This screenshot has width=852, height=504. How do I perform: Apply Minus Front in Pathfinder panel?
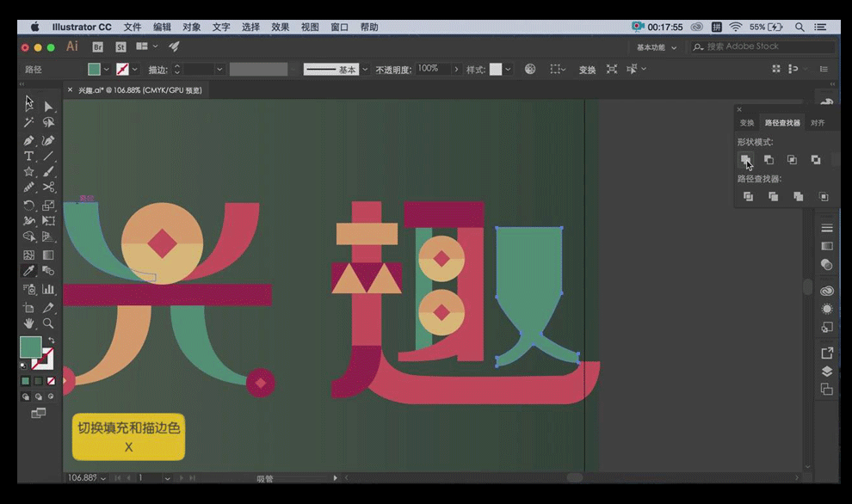769,160
